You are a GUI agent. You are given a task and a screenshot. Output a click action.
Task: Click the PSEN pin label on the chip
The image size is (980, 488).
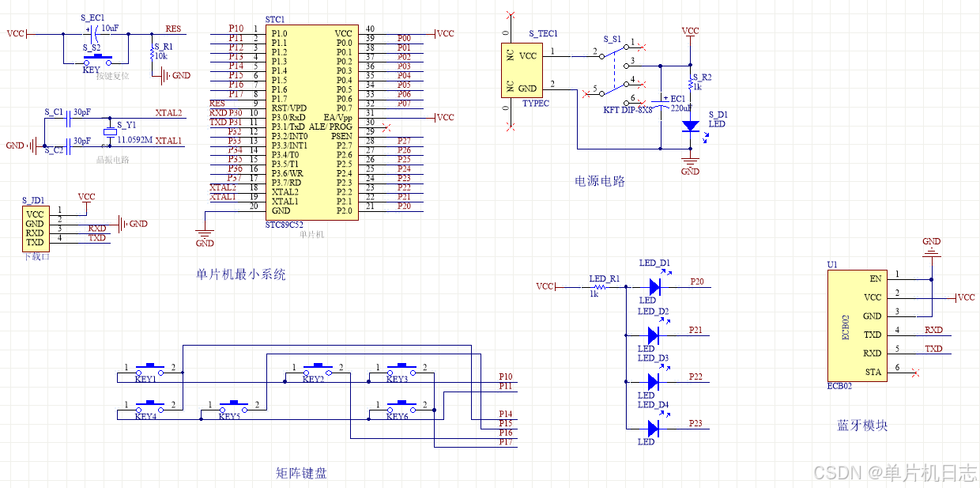coord(342,136)
